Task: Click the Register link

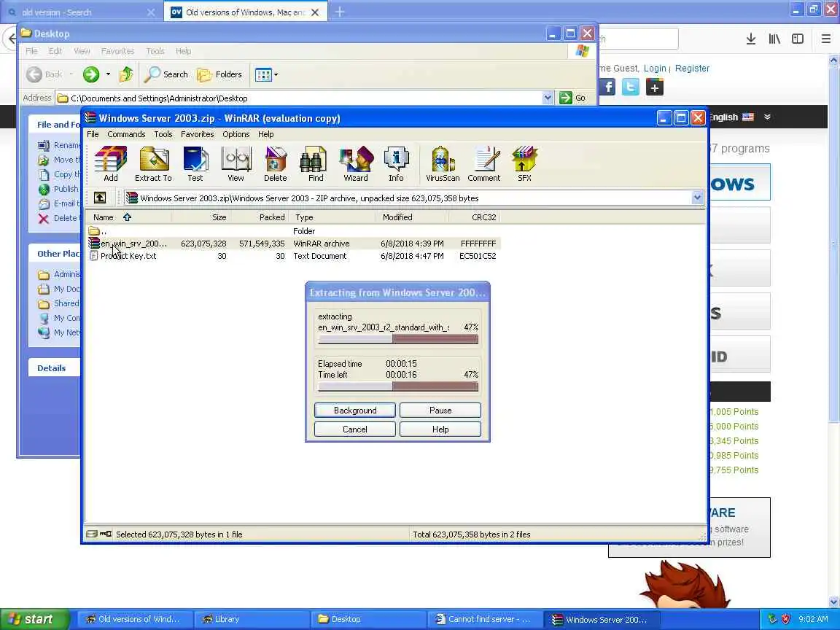Action: [692, 68]
